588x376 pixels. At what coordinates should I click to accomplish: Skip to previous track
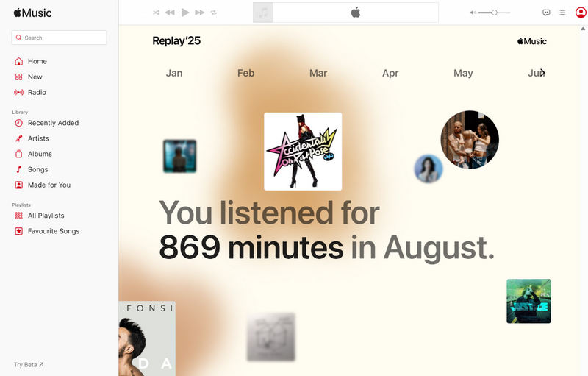tap(170, 13)
